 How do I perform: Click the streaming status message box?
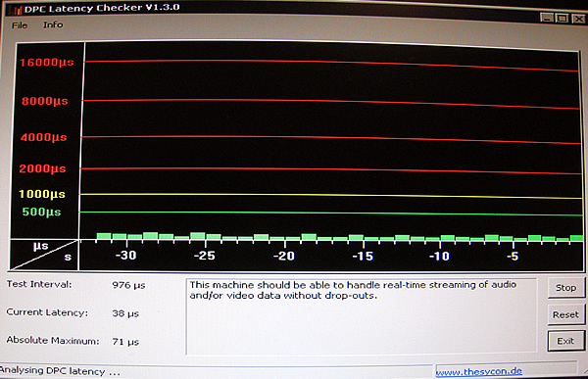[x=362, y=316]
